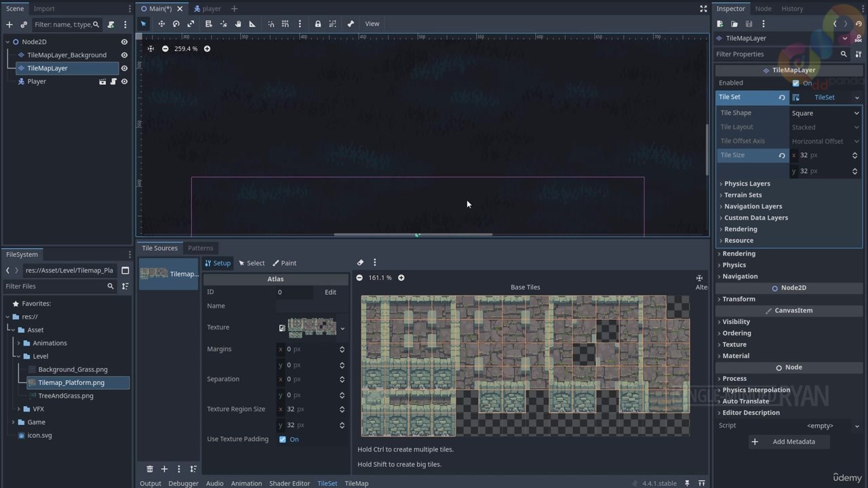The height and width of the screenshot is (488, 868).
Task: Toggle visibility of Player node
Action: pyautogui.click(x=124, y=81)
